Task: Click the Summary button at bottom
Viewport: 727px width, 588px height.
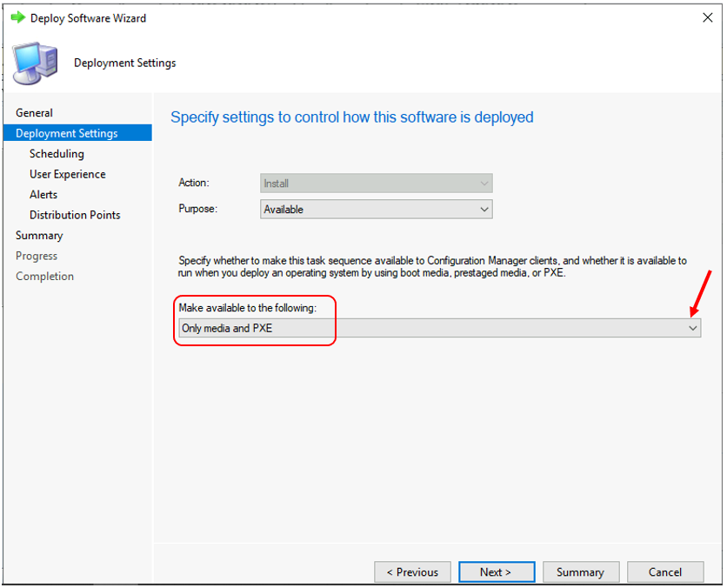Action: [x=580, y=571]
